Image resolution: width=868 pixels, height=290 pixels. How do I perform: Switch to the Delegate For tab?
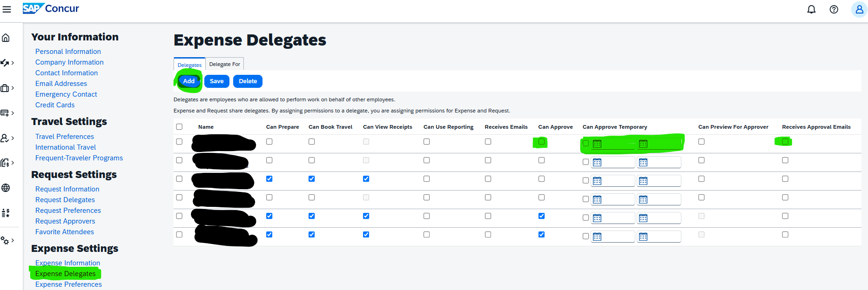[224, 64]
